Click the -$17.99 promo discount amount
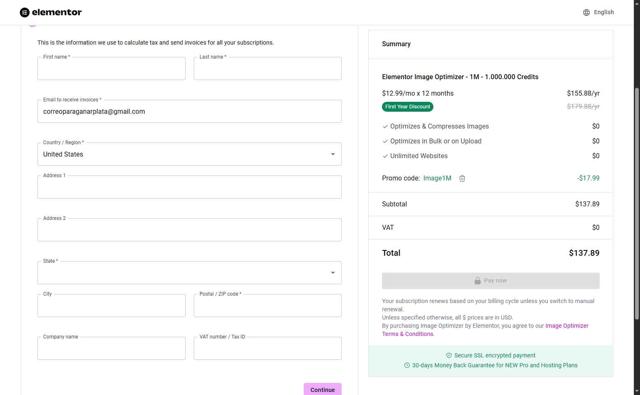This screenshot has height=395, width=640. point(588,178)
